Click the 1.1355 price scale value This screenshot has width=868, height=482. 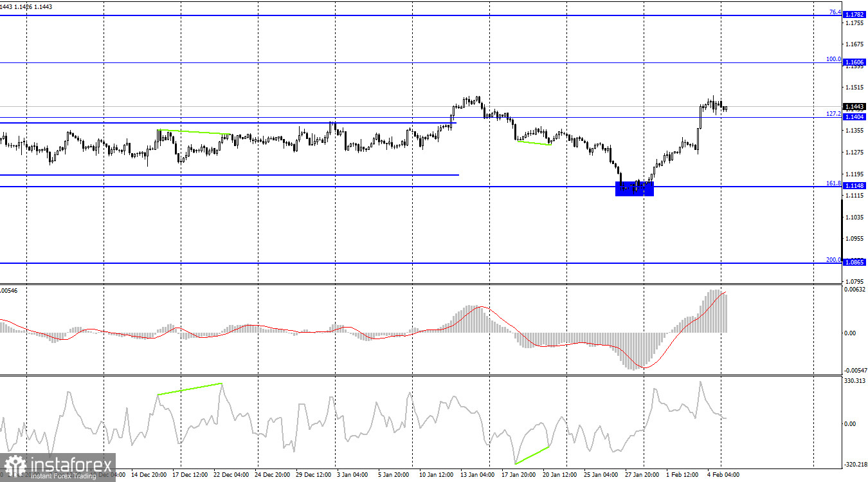pyautogui.click(x=854, y=131)
